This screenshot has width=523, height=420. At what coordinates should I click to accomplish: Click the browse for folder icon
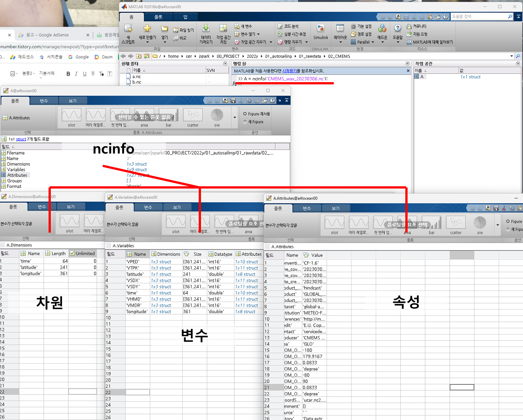146,56
